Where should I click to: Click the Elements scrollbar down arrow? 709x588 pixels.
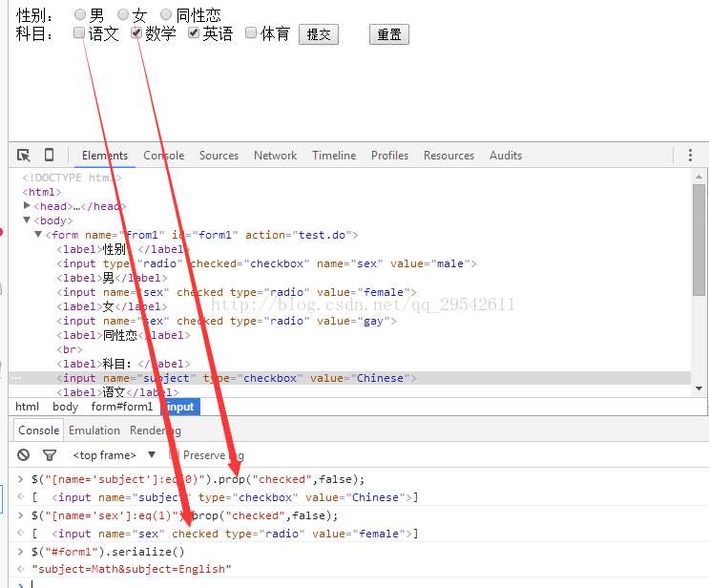coord(699,388)
